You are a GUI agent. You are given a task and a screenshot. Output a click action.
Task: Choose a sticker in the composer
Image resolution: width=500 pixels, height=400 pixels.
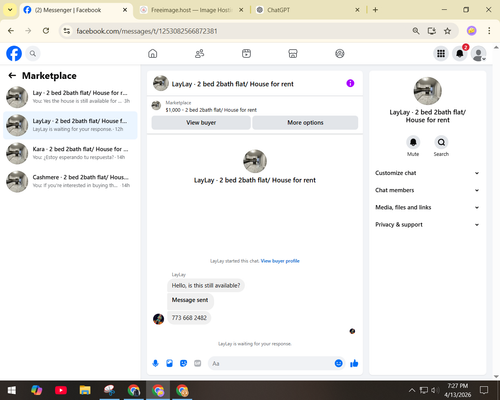[183, 363]
